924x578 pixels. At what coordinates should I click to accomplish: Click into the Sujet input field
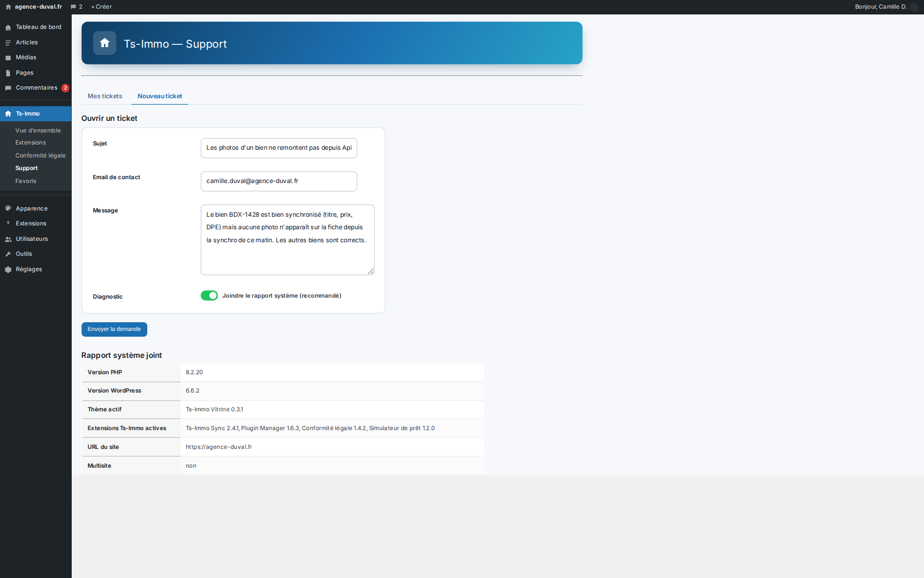point(279,148)
